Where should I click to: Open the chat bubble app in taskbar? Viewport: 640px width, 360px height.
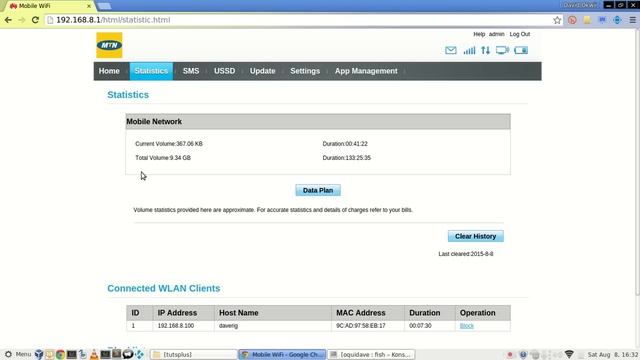(128, 354)
